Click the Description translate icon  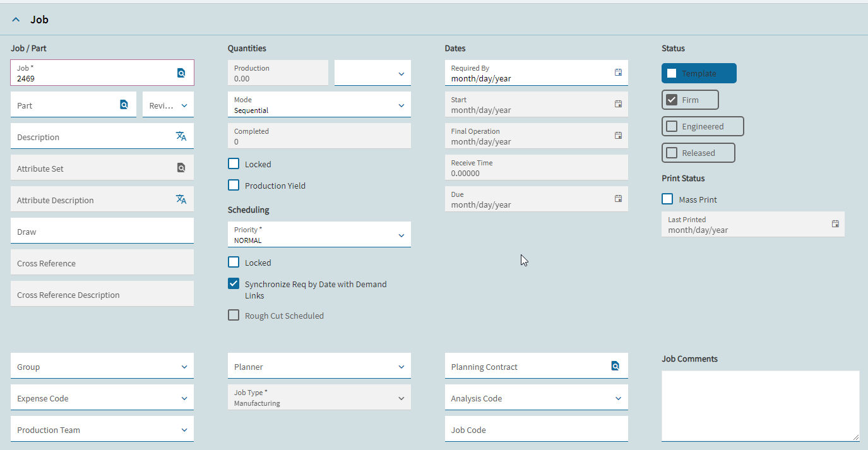pyautogui.click(x=181, y=136)
